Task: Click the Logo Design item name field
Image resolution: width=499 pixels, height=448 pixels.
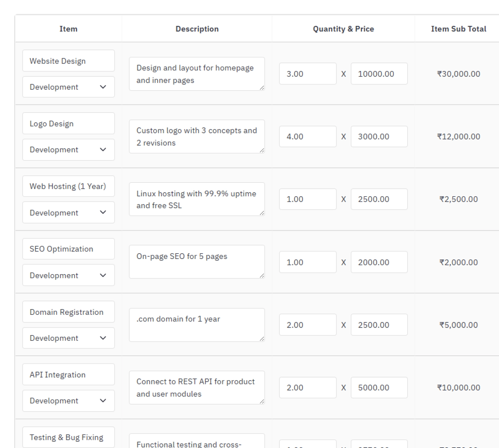Action: [x=68, y=123]
